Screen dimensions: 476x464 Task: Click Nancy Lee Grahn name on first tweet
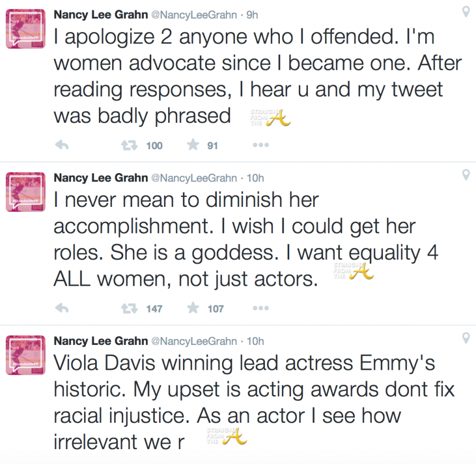[x=100, y=15]
